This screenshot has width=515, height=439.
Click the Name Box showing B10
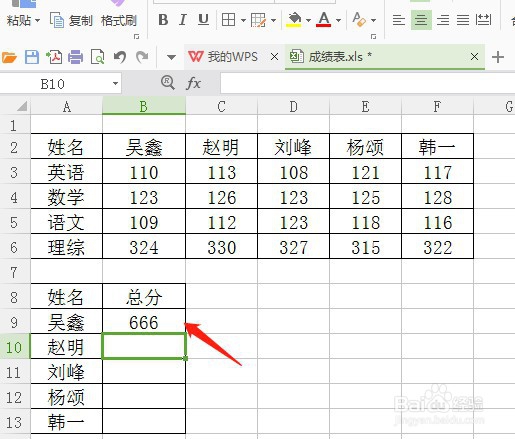(53, 84)
